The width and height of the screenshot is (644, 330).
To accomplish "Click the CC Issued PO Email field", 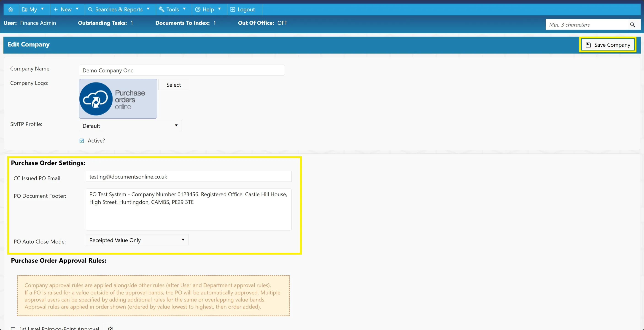I will pyautogui.click(x=189, y=177).
